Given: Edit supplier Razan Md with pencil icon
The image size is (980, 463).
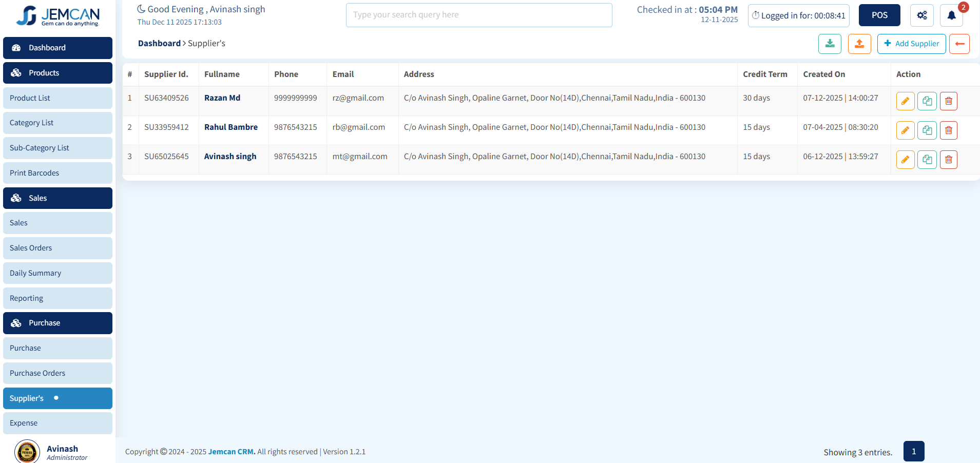Looking at the screenshot, I should [905, 101].
